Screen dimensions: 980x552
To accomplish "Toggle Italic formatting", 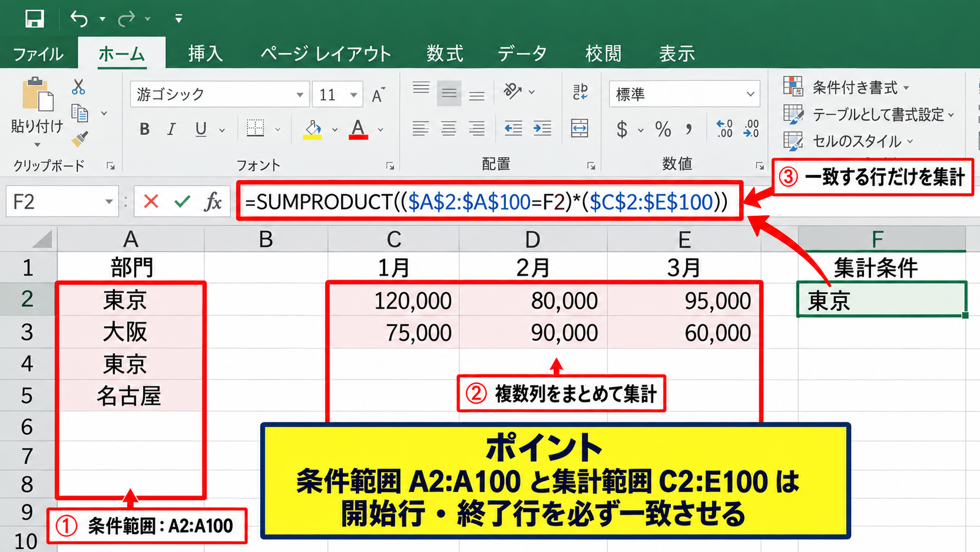I will point(171,129).
